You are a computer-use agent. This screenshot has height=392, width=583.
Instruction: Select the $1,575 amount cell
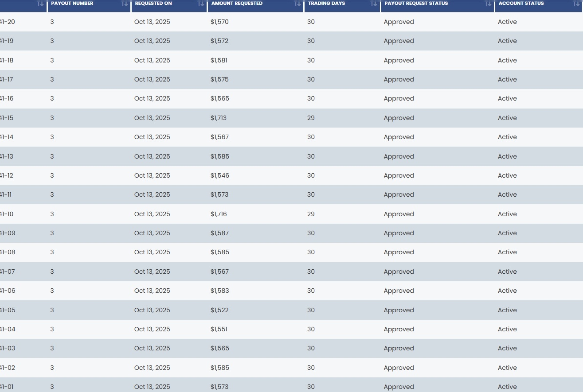(x=219, y=79)
